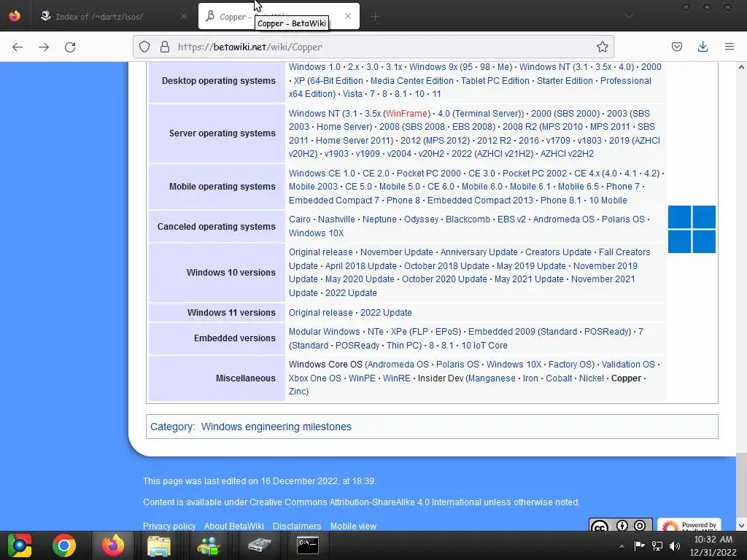Open the Windows 10X link under Canceled
This screenshot has height=560, width=747.
[x=317, y=233]
